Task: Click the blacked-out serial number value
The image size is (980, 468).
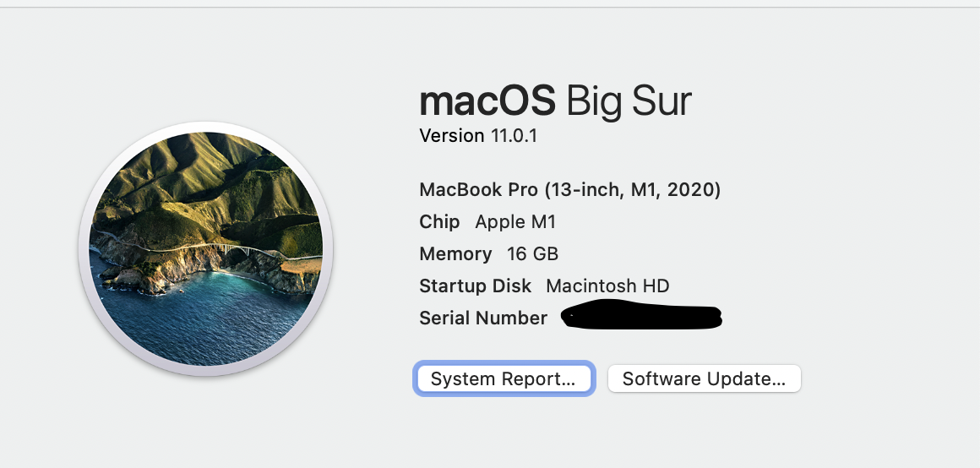Action: [642, 318]
